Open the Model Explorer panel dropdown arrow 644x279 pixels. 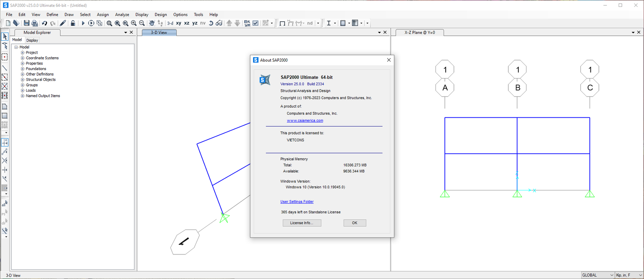(126, 33)
